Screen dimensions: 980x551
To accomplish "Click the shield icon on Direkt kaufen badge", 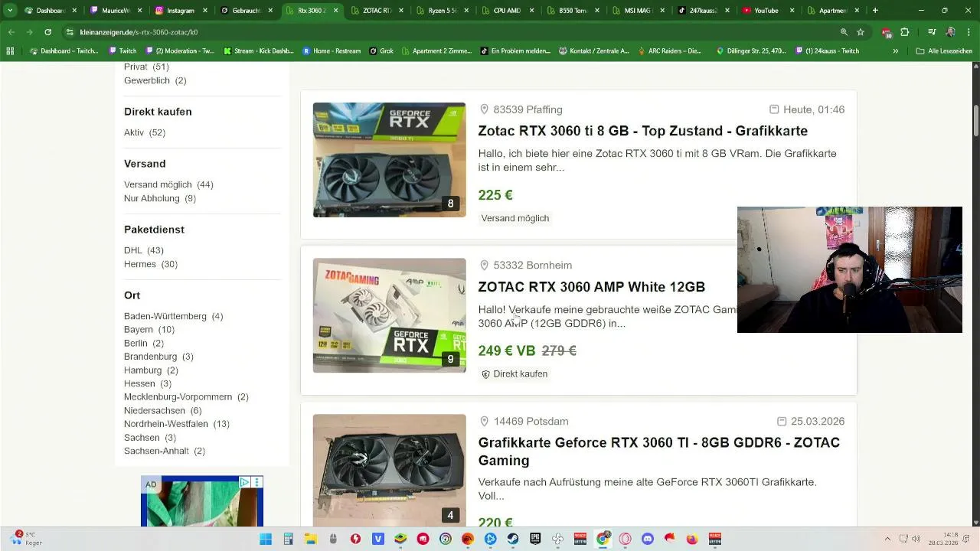I will [485, 374].
